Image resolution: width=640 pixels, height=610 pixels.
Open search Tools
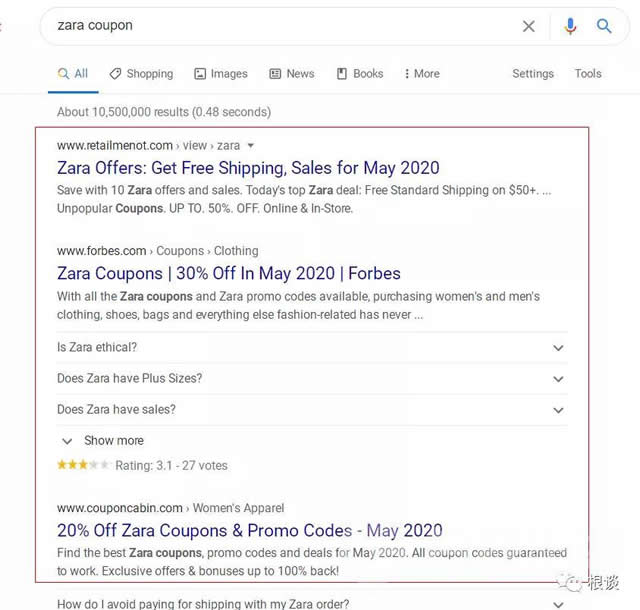coord(588,74)
